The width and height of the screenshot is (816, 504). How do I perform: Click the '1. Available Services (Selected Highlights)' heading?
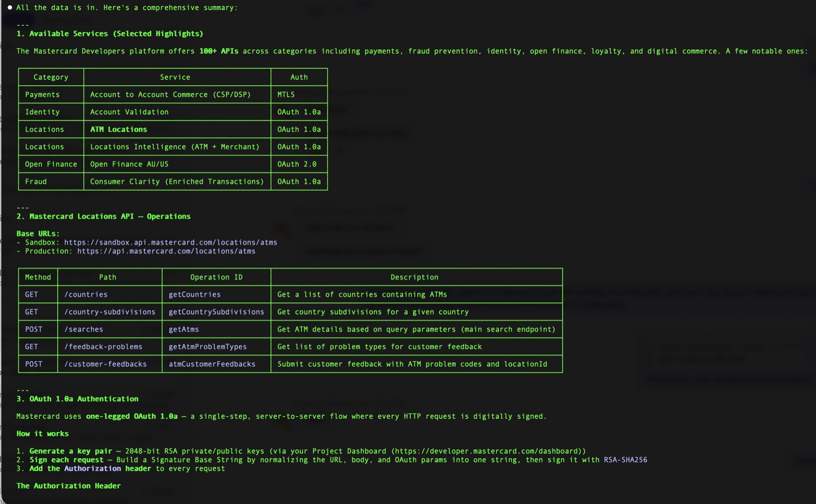[110, 34]
